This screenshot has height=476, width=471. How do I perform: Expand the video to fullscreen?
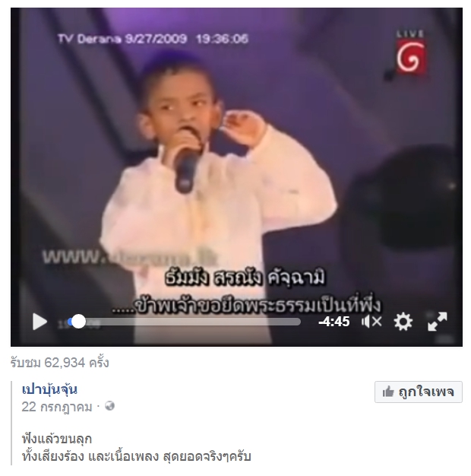[x=437, y=322]
